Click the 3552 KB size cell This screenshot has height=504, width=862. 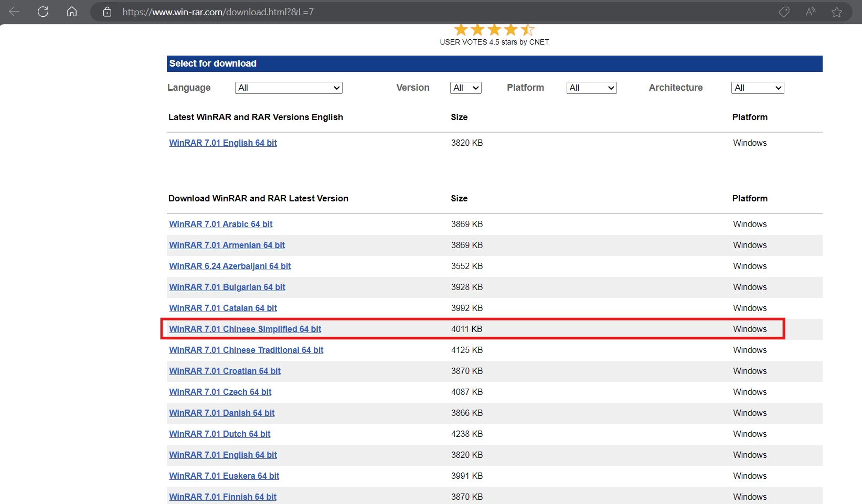(467, 266)
